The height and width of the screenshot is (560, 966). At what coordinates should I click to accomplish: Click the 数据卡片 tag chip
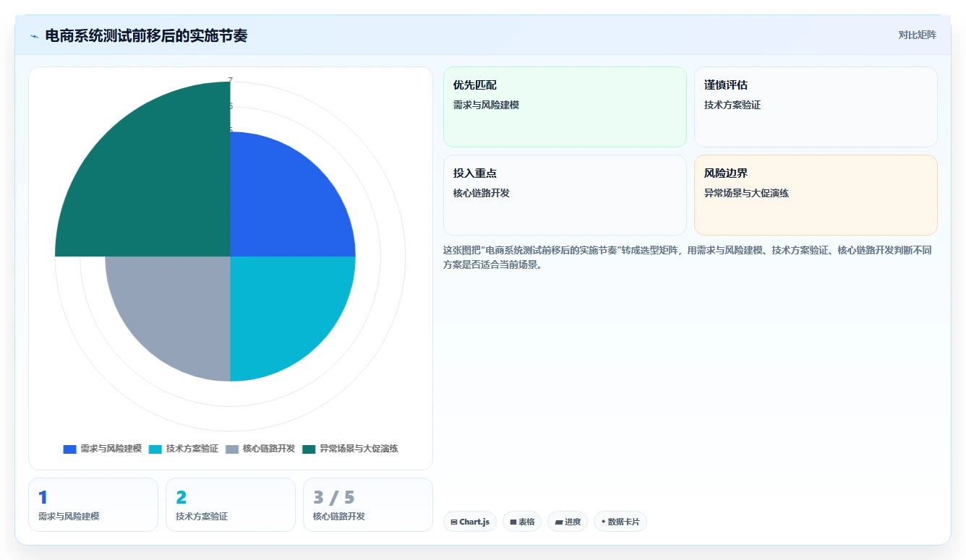pyautogui.click(x=620, y=522)
